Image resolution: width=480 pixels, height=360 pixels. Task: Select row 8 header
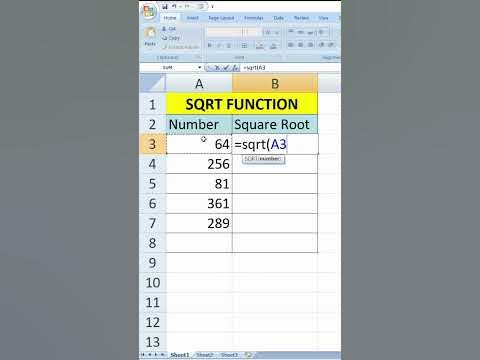[x=152, y=243]
